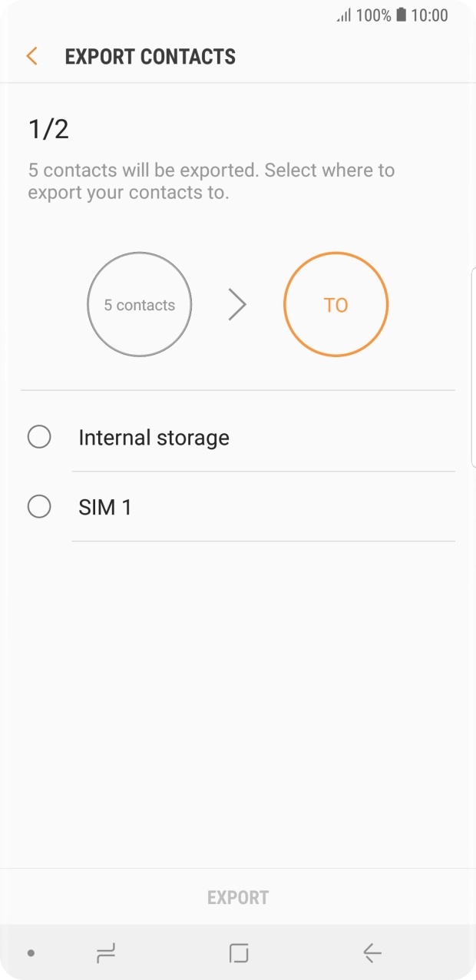This screenshot has width=476, height=980.
Task: Tap the signal strength icon
Action: [x=344, y=15]
